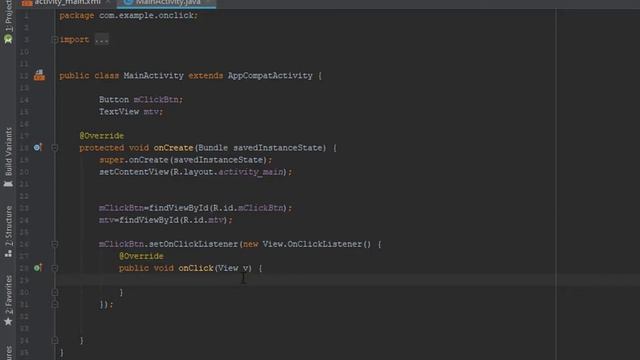Click 'activity_main' layout reference

[x=251, y=172]
